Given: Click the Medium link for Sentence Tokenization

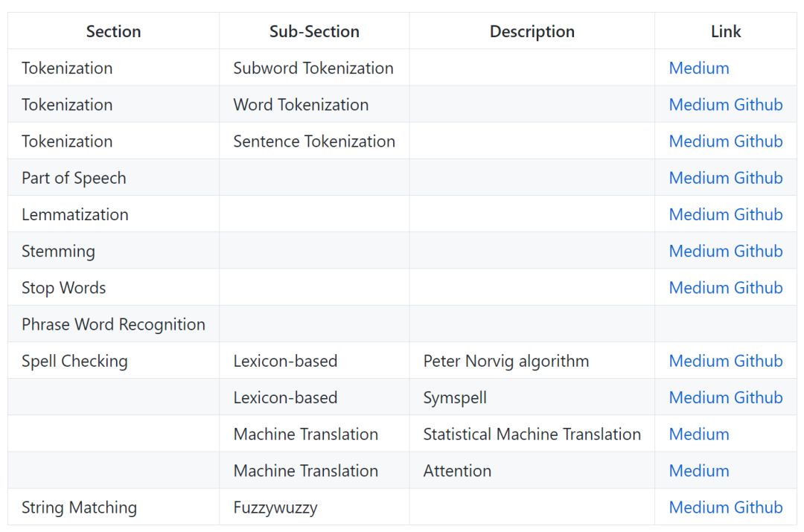Looking at the screenshot, I should pos(698,141).
